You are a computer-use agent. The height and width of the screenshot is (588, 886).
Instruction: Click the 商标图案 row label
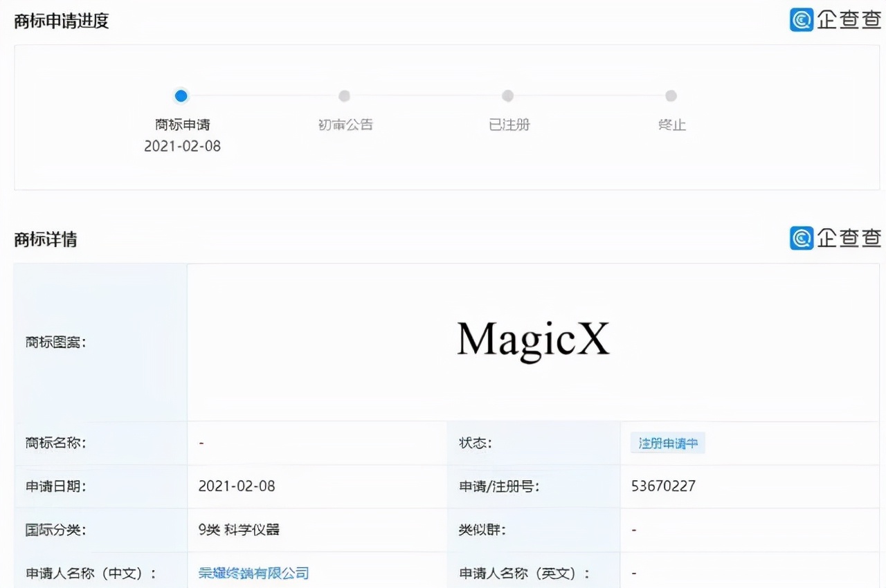(55, 342)
